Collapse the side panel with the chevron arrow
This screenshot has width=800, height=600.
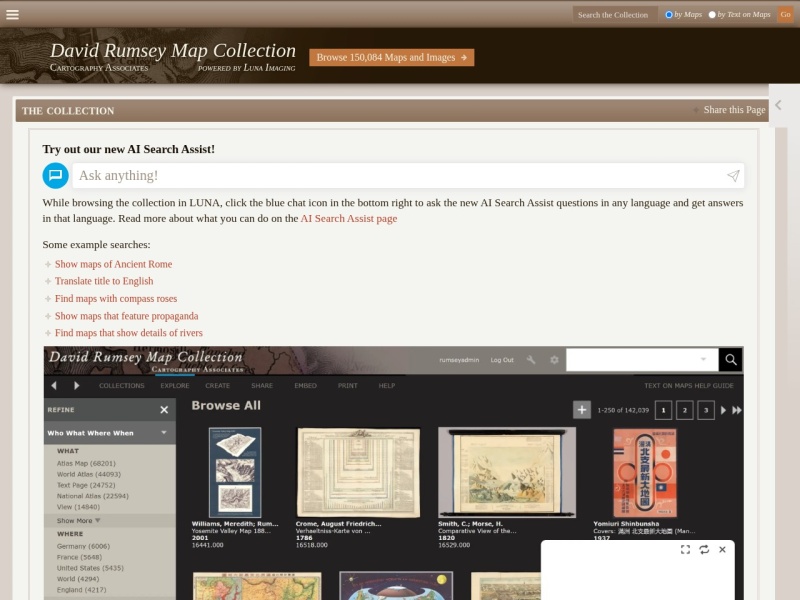coord(778,105)
